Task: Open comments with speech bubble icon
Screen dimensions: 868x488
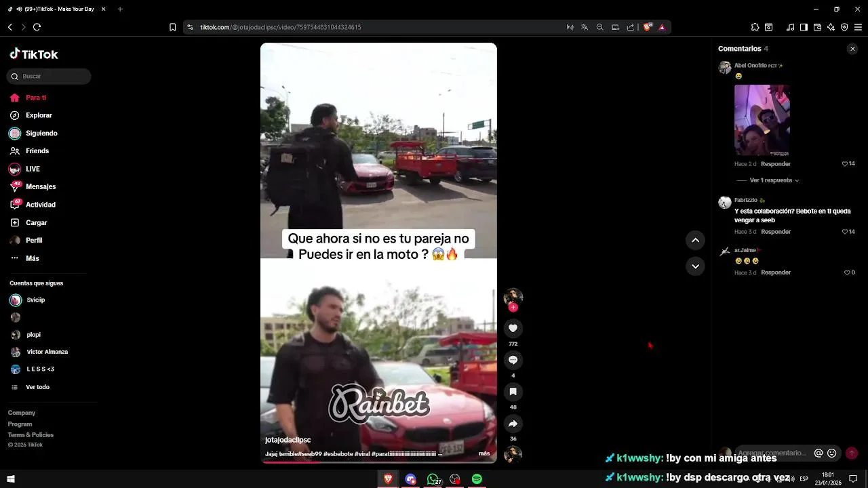Action: 513,360
